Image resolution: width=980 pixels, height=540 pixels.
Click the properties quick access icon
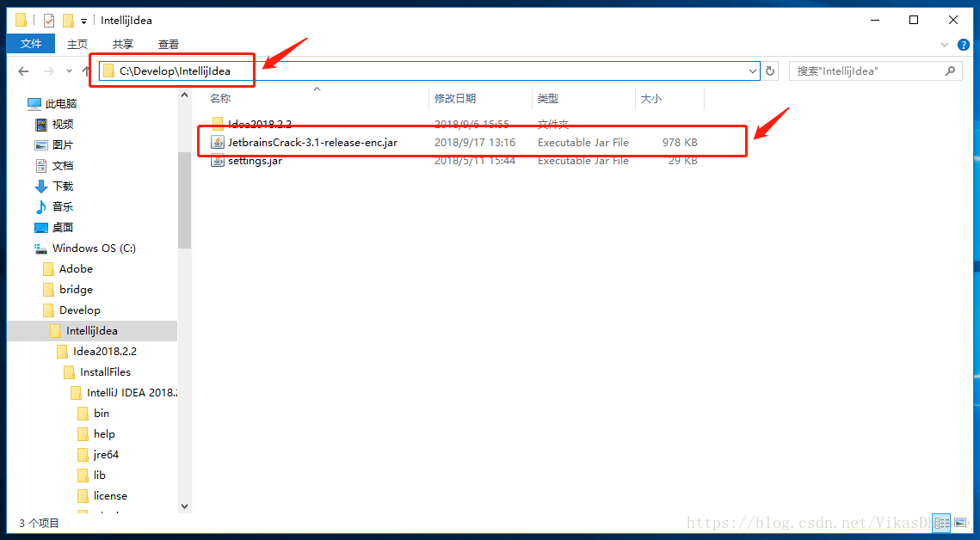[49, 21]
